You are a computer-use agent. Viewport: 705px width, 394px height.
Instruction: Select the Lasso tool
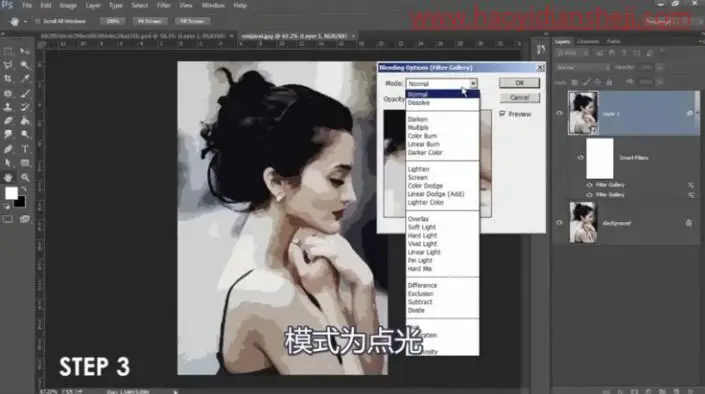coord(8,65)
